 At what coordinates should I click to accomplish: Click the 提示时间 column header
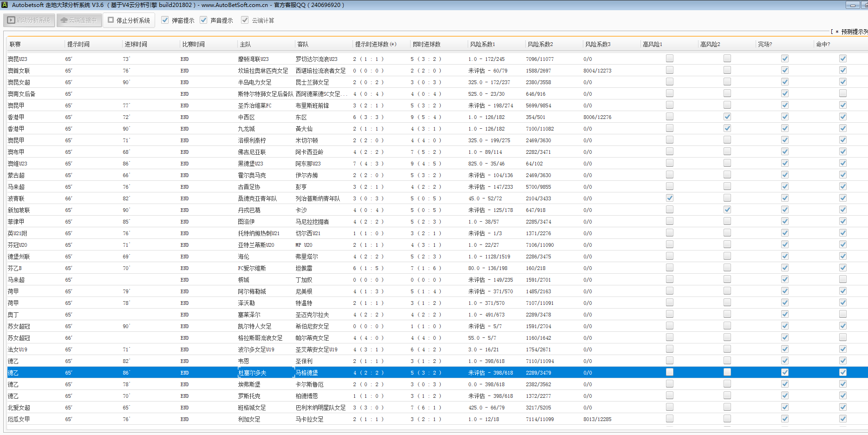(x=78, y=45)
